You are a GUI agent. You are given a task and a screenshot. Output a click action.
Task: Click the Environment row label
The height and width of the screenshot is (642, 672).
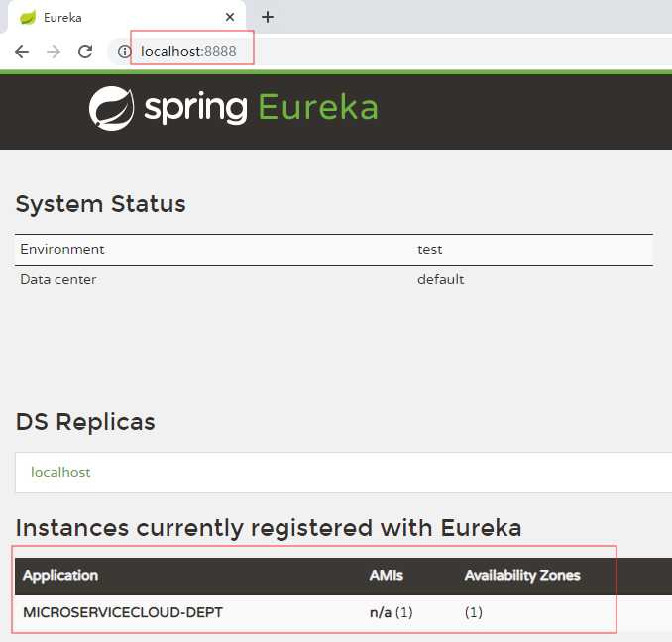62,249
